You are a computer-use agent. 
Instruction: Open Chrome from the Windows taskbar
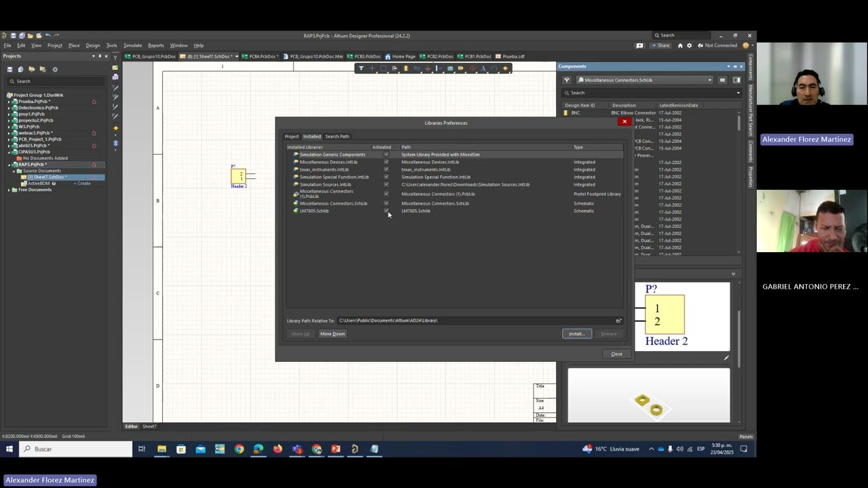pos(239,449)
